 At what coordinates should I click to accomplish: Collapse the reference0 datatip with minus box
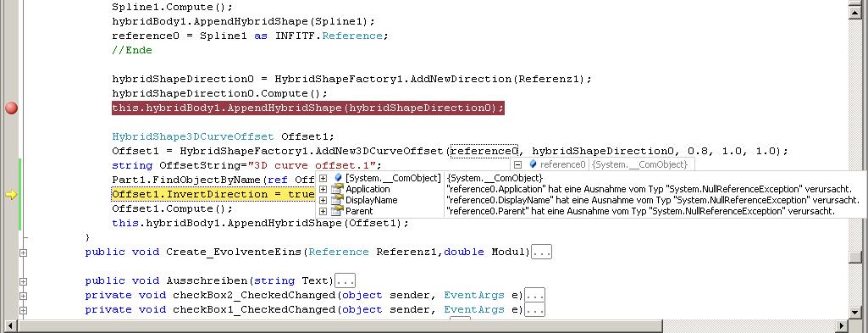coord(517,164)
